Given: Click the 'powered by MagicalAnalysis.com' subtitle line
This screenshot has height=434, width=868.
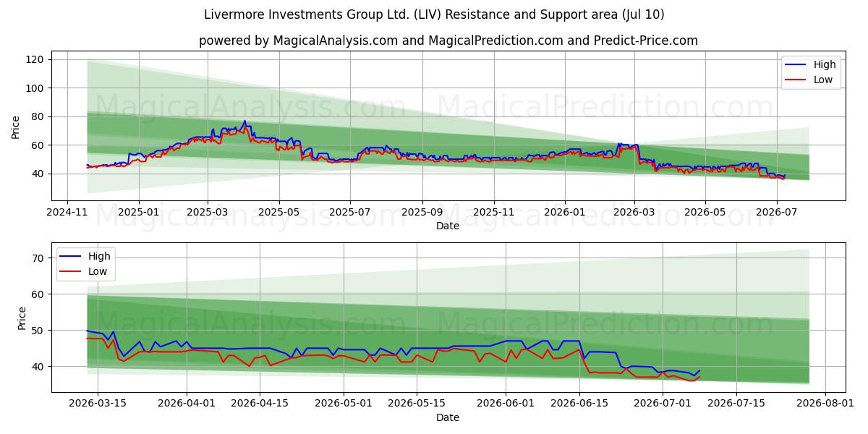Looking at the screenshot, I should (x=448, y=41).
